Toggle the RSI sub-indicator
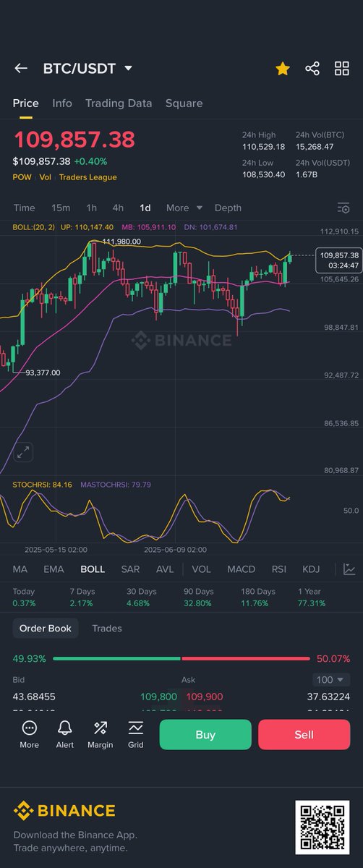The image size is (363, 868). tap(278, 569)
